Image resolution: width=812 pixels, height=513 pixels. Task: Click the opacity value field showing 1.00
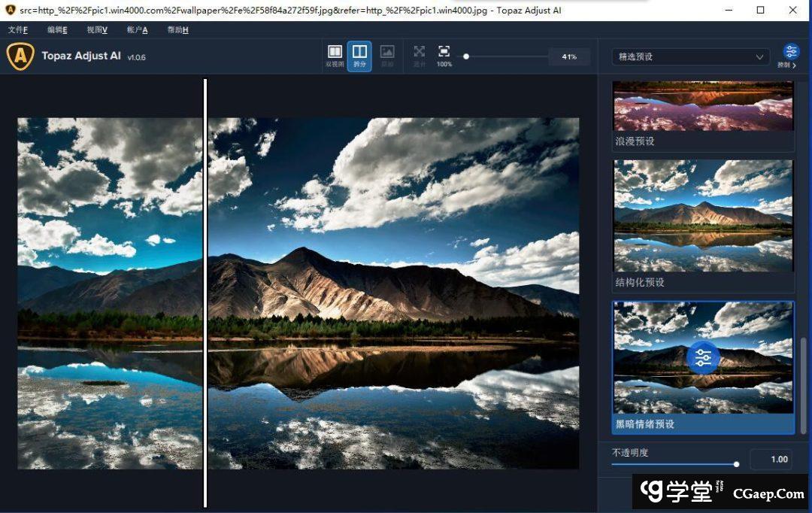tap(771, 460)
